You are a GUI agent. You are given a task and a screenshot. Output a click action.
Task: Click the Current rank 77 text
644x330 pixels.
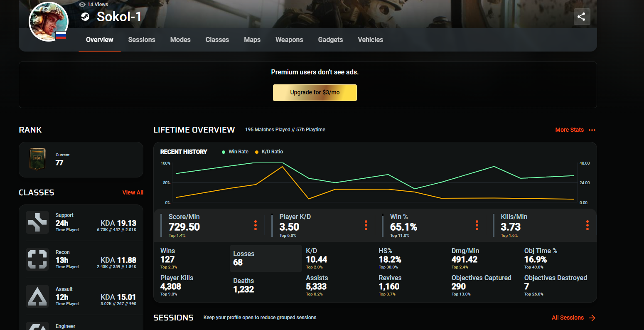(63, 160)
